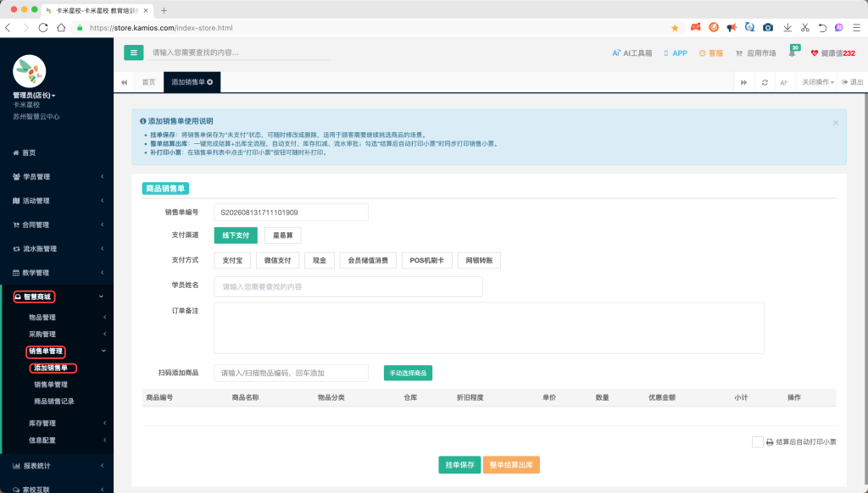Focus the 学员姓名 search field
This screenshot has width=868, height=493.
click(348, 286)
